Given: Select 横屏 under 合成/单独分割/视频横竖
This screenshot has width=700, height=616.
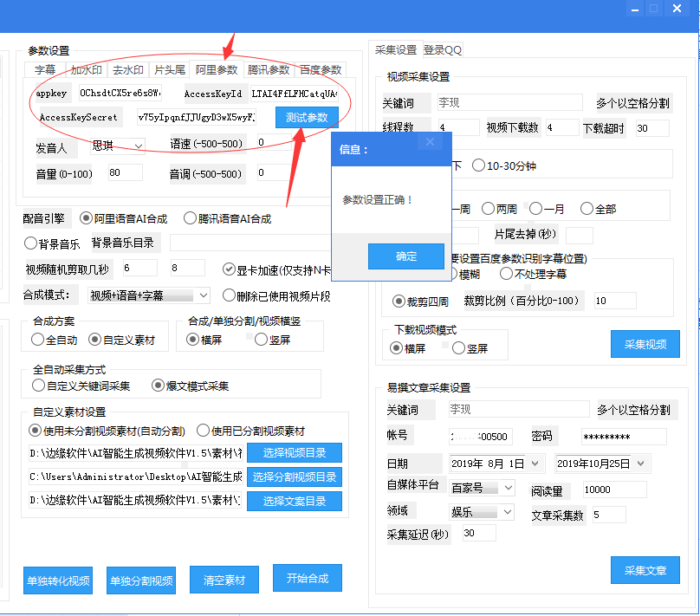Looking at the screenshot, I should 204,340.
